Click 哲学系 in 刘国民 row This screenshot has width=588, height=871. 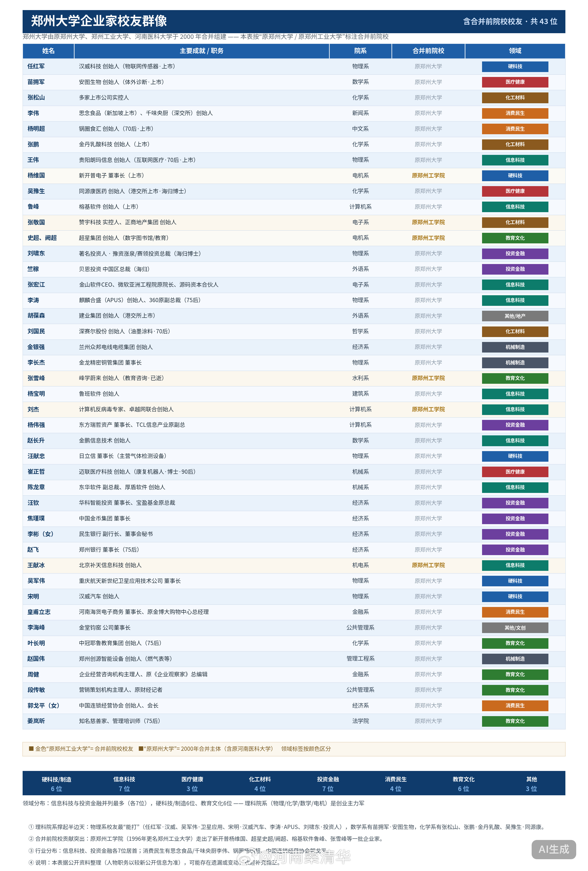[360, 331]
